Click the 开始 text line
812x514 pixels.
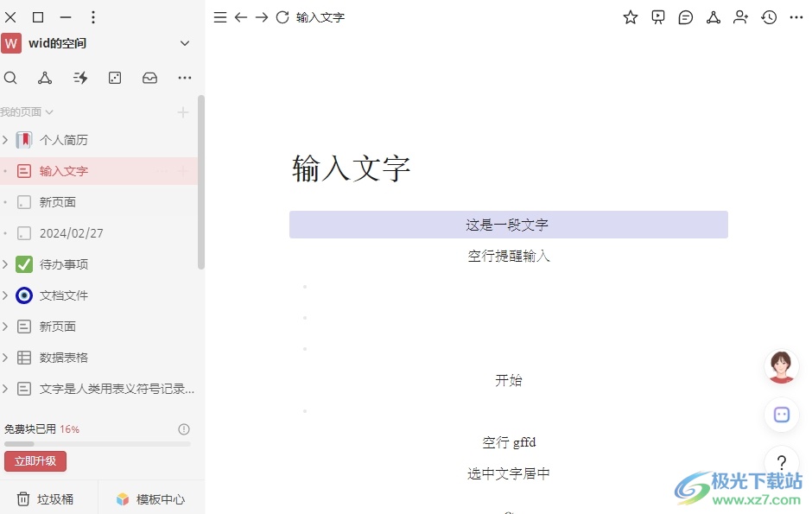[509, 380]
